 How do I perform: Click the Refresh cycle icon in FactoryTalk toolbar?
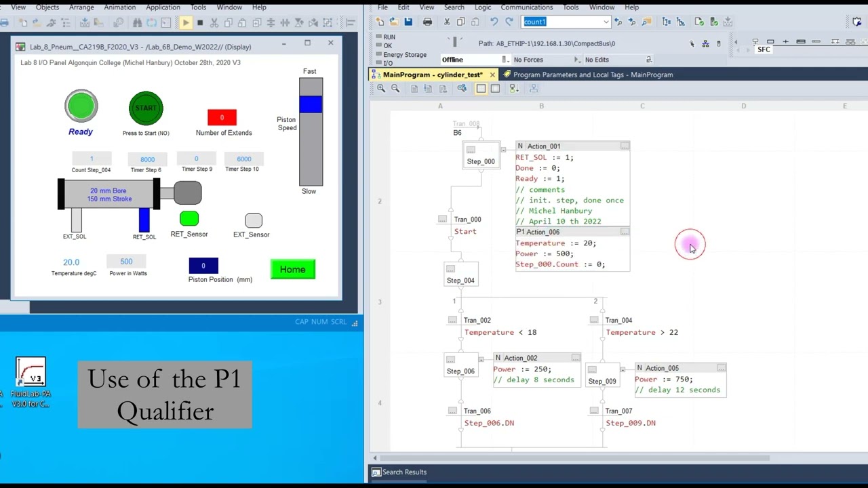point(151,22)
